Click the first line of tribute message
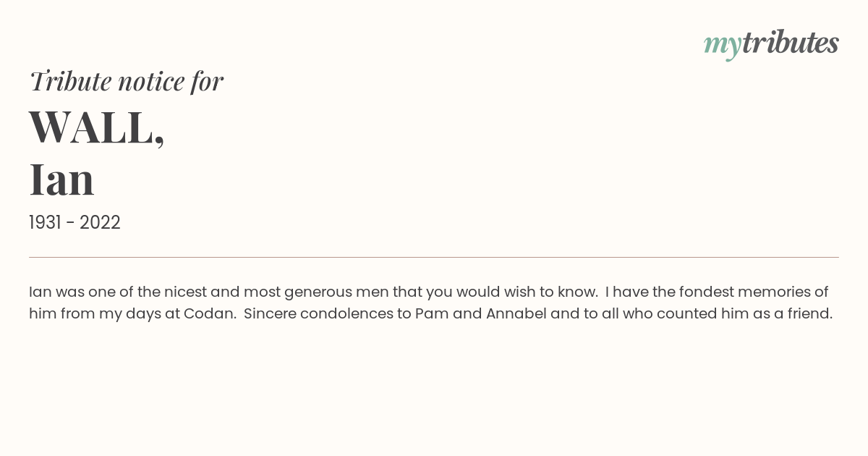The height and width of the screenshot is (456, 868). (x=428, y=292)
